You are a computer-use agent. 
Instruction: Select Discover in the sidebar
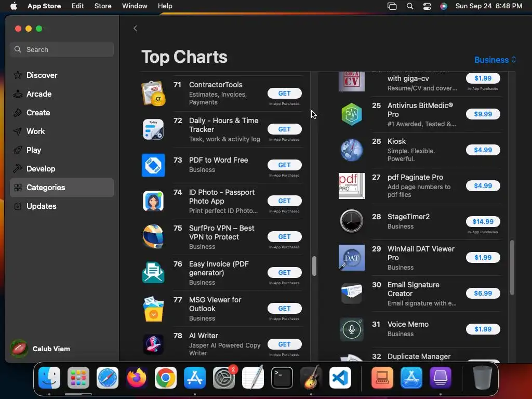click(x=62, y=75)
